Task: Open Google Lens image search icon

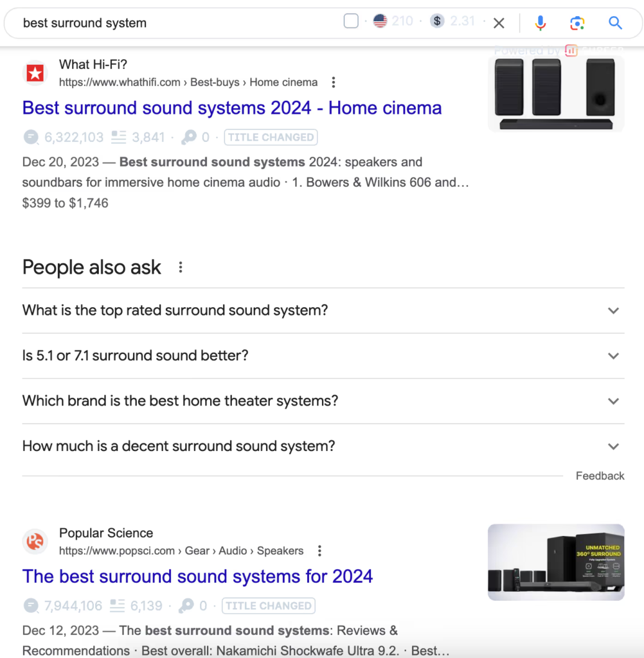Action: tap(577, 23)
